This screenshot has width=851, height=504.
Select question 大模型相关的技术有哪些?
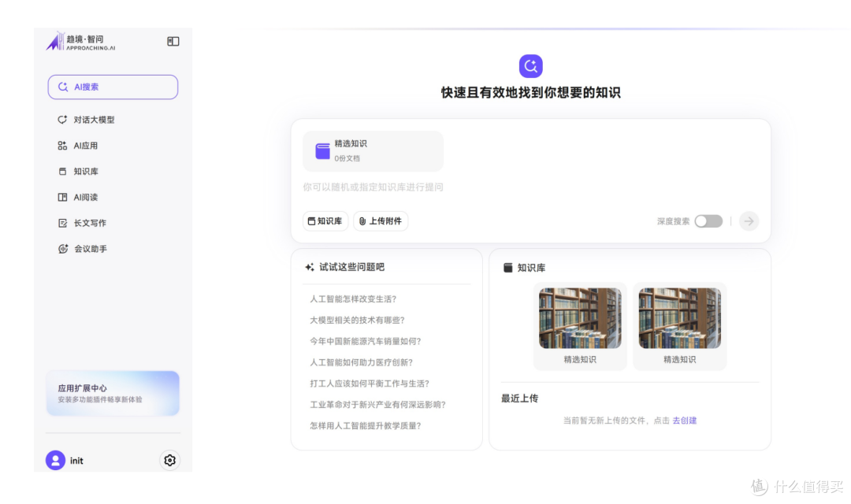coord(357,320)
